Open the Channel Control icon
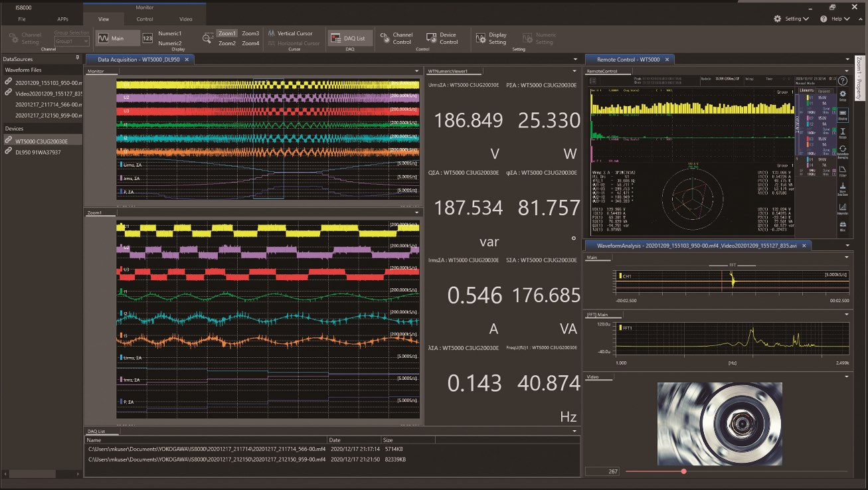The width and height of the screenshot is (868, 490). (x=385, y=39)
